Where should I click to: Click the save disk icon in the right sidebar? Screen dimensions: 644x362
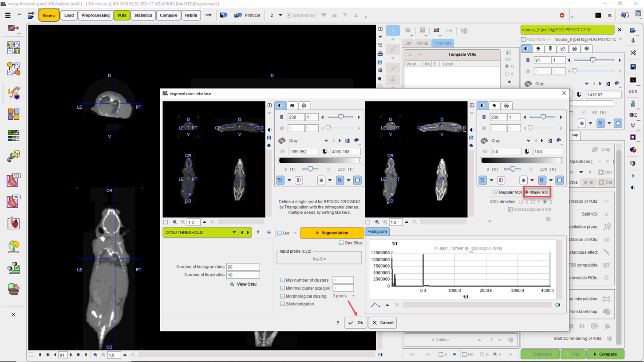[x=633, y=67]
